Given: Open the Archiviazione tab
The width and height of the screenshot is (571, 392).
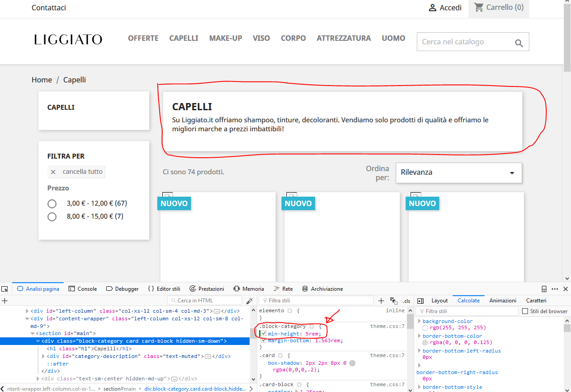Looking at the screenshot, I should [322, 289].
